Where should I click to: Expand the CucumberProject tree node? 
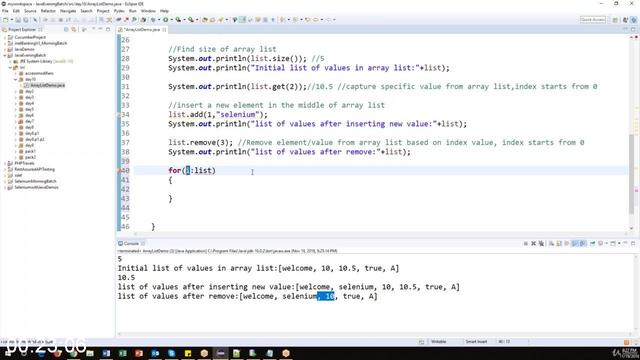point(5,37)
